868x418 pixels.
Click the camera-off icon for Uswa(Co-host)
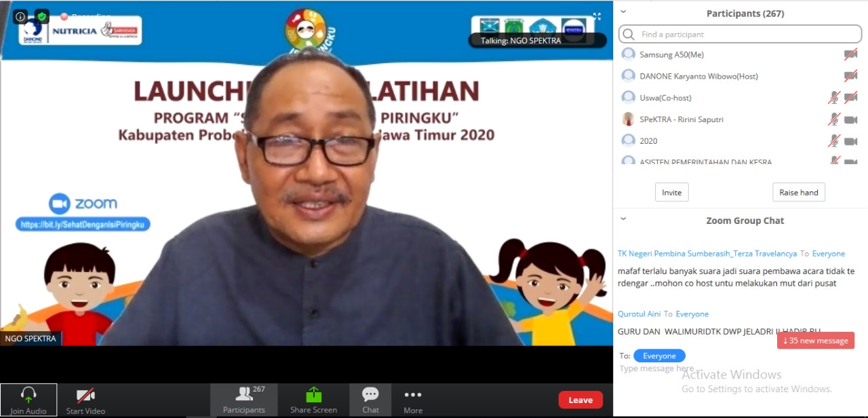point(850,98)
